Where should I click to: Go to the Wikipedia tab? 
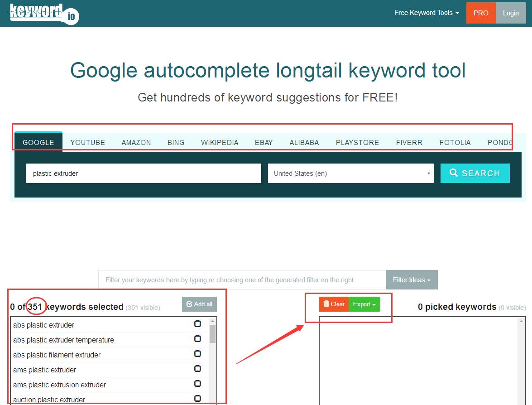coord(220,142)
